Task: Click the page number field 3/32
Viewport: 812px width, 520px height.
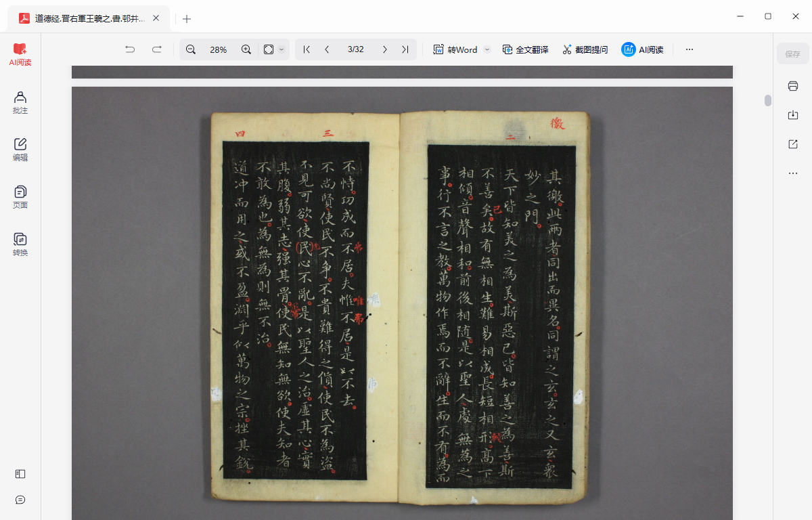Action: point(356,49)
